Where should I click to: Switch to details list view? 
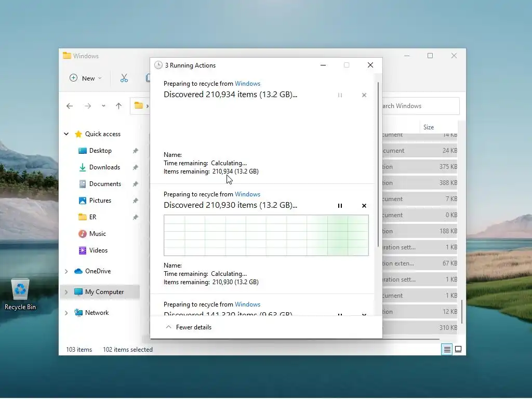pos(447,350)
